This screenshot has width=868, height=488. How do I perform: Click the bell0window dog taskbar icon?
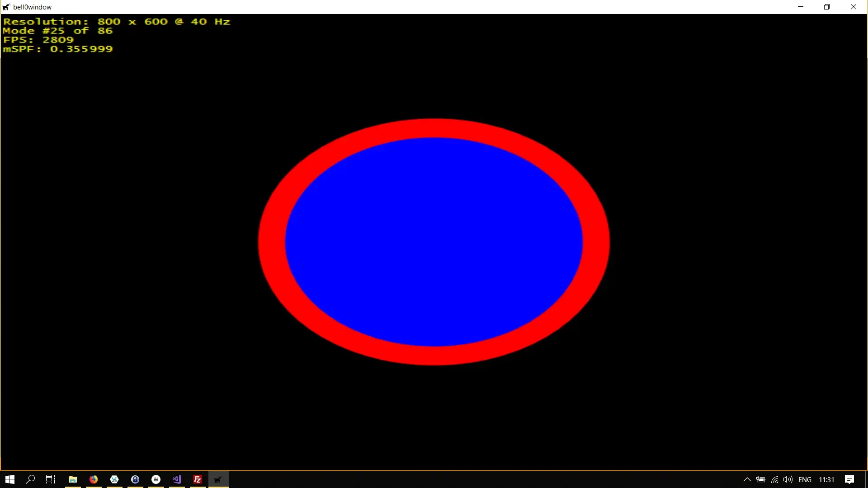(218, 479)
